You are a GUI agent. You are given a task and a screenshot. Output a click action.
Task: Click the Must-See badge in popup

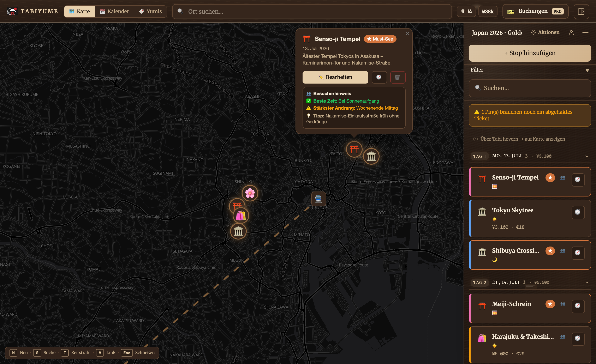tap(380, 39)
